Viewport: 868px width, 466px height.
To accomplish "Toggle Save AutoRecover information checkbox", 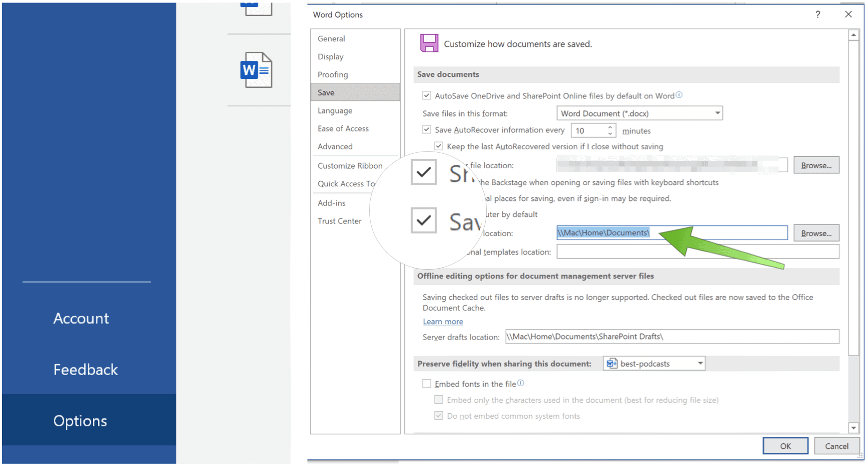I will click(427, 130).
